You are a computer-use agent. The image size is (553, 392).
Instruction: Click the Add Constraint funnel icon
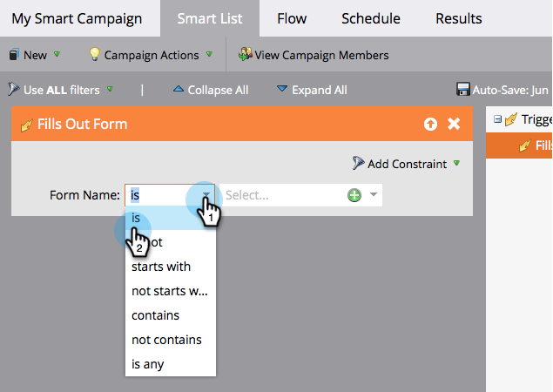(358, 164)
